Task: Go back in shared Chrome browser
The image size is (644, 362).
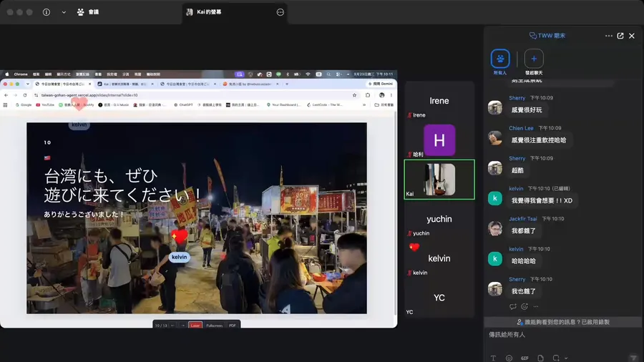Action: pos(6,95)
